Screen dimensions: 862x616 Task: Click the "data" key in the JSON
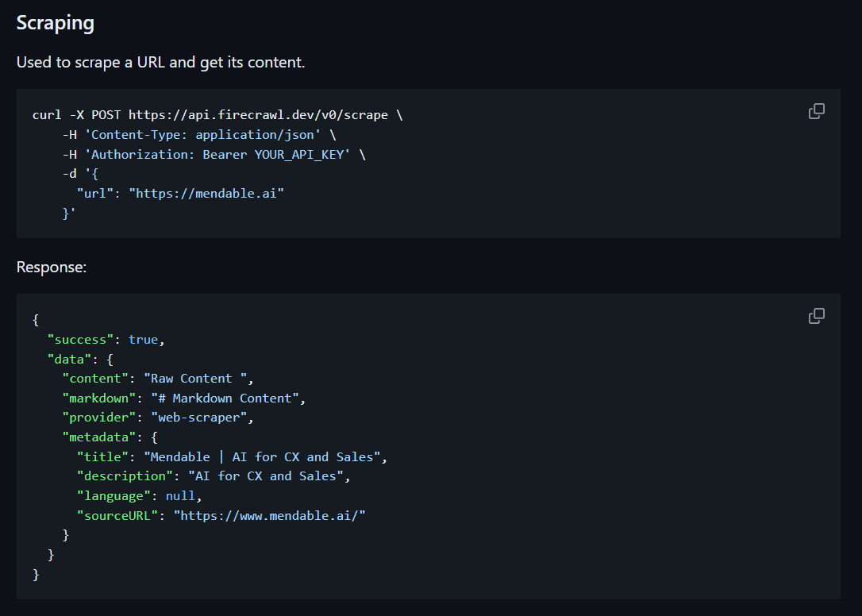pos(69,359)
